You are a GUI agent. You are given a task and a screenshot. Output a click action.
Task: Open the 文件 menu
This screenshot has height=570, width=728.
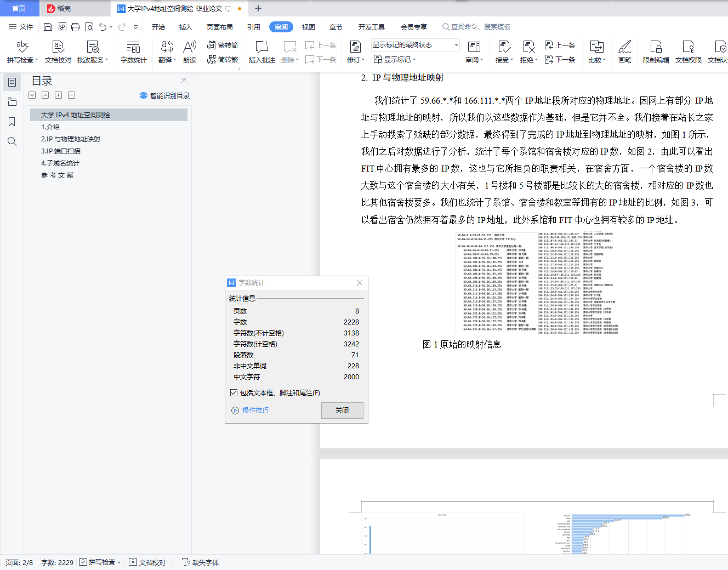[x=21, y=27]
